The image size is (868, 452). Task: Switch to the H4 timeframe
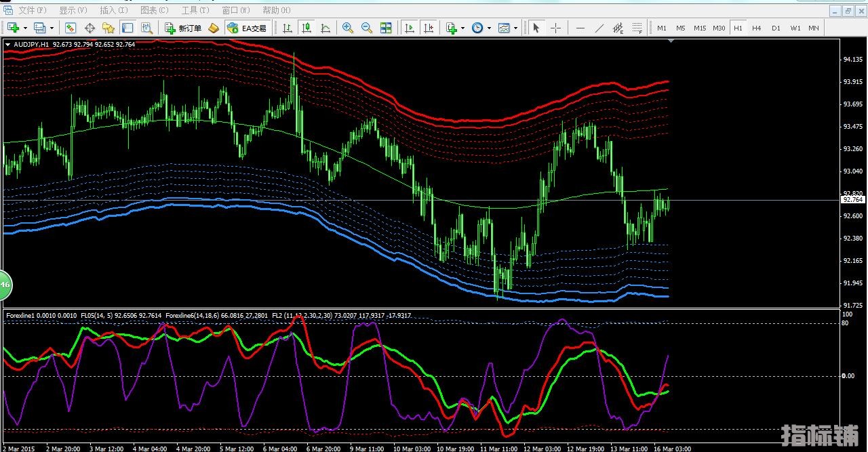tap(757, 28)
